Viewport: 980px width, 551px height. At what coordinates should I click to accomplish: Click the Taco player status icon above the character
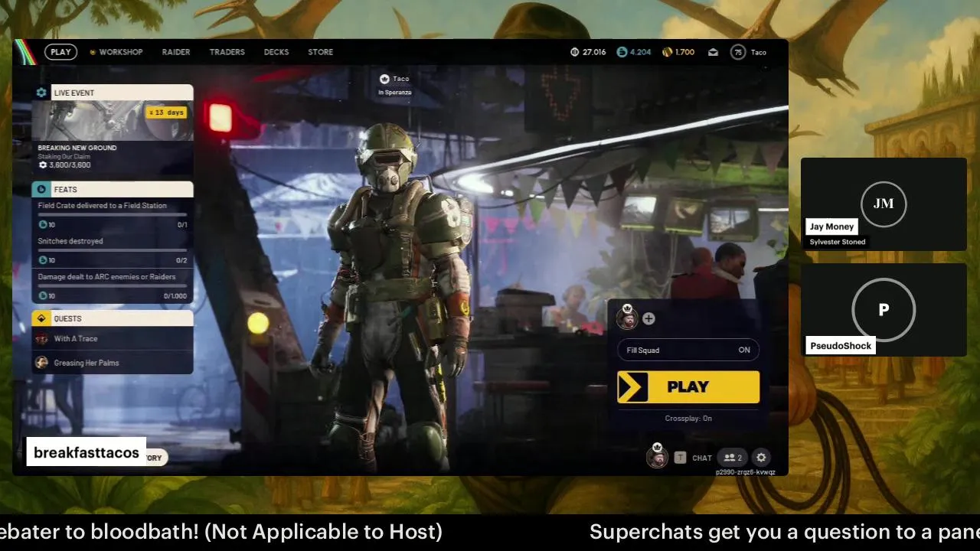click(x=384, y=79)
